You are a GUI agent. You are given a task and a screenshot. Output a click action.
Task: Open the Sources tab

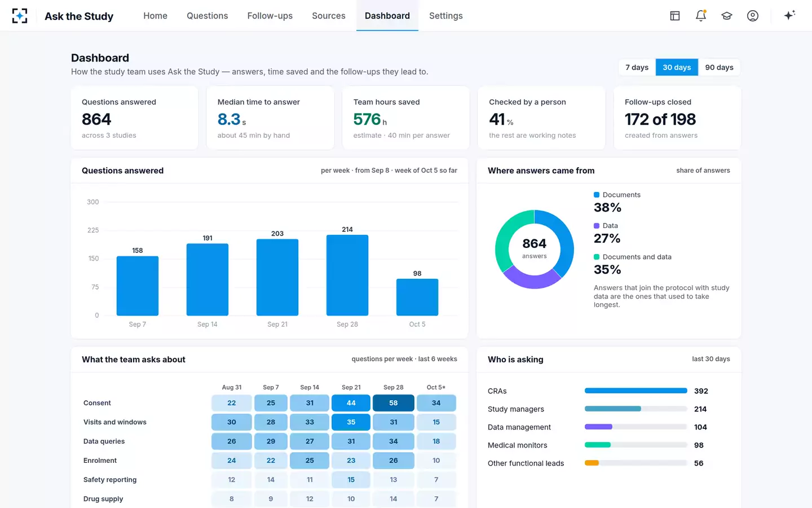329,16
